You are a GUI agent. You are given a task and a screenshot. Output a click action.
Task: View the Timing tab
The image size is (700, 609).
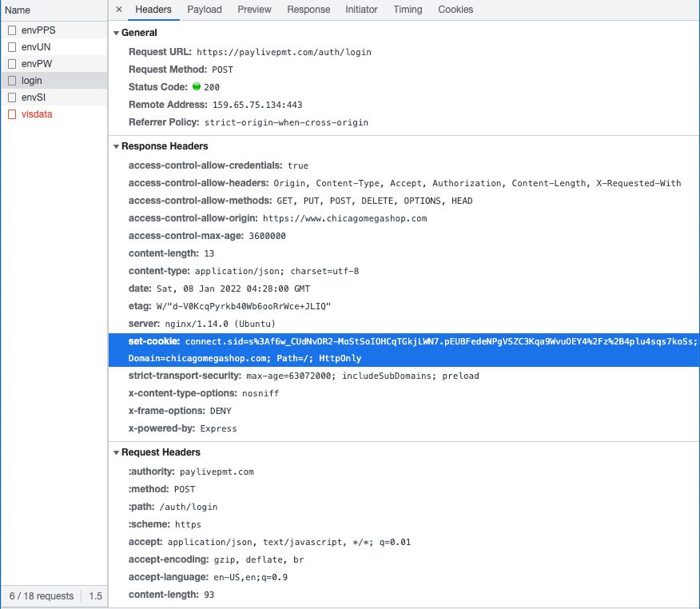click(x=408, y=10)
